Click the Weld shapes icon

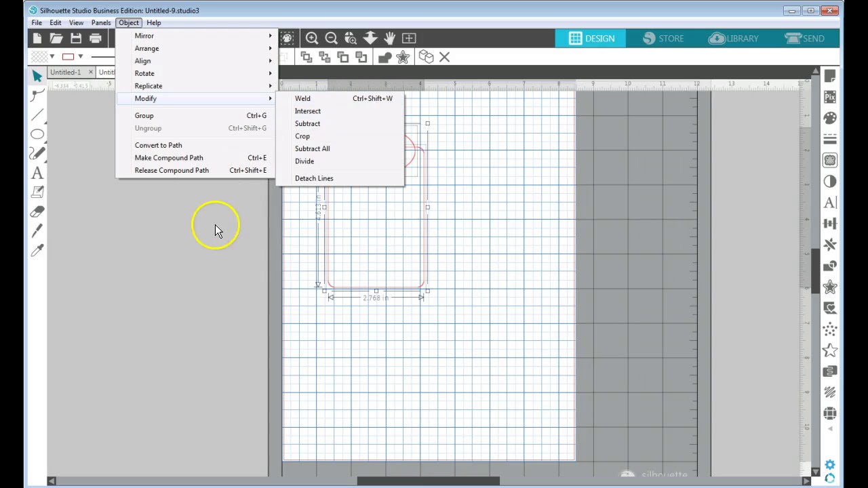click(x=384, y=58)
